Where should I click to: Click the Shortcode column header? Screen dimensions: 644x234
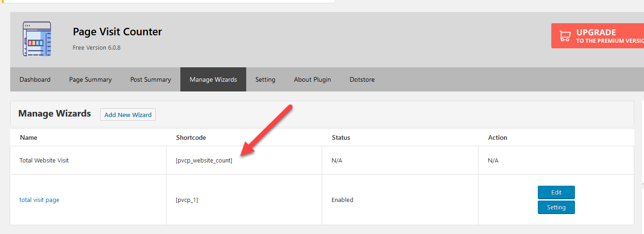pos(191,138)
